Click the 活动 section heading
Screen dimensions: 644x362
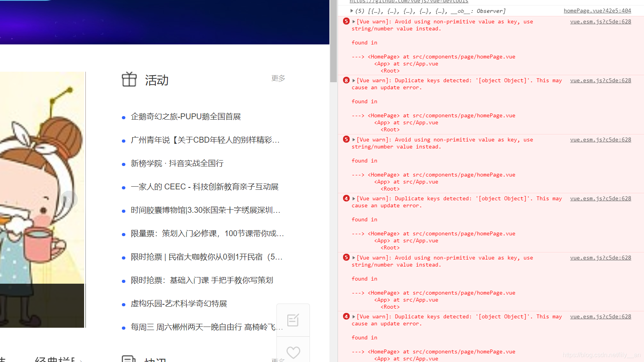(157, 80)
